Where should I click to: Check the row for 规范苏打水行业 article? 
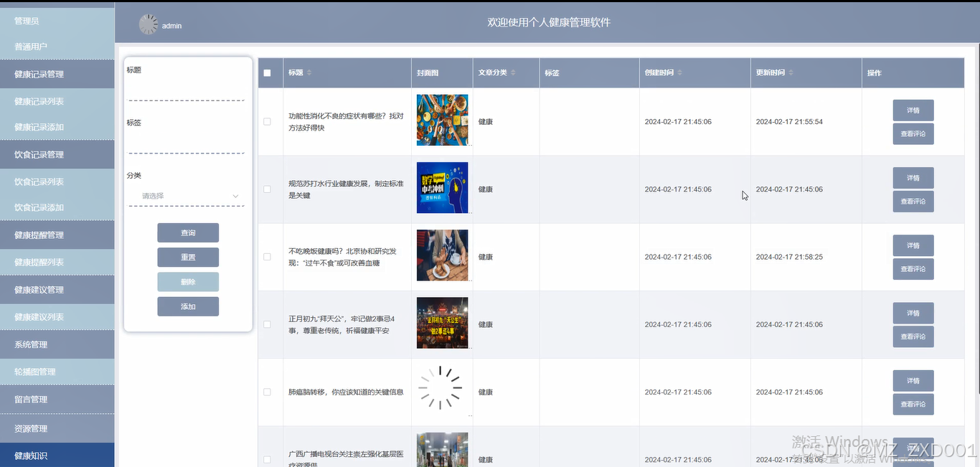click(268, 189)
